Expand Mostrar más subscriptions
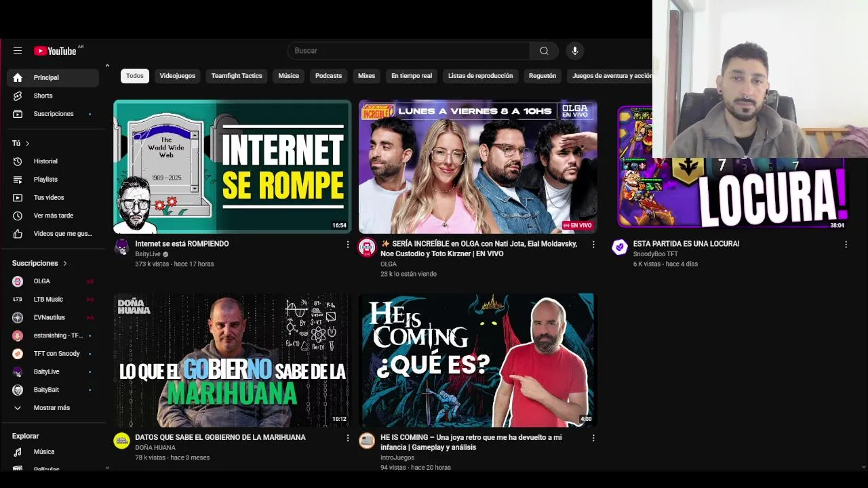Screen dimensions: 868x488 [x=53, y=408]
